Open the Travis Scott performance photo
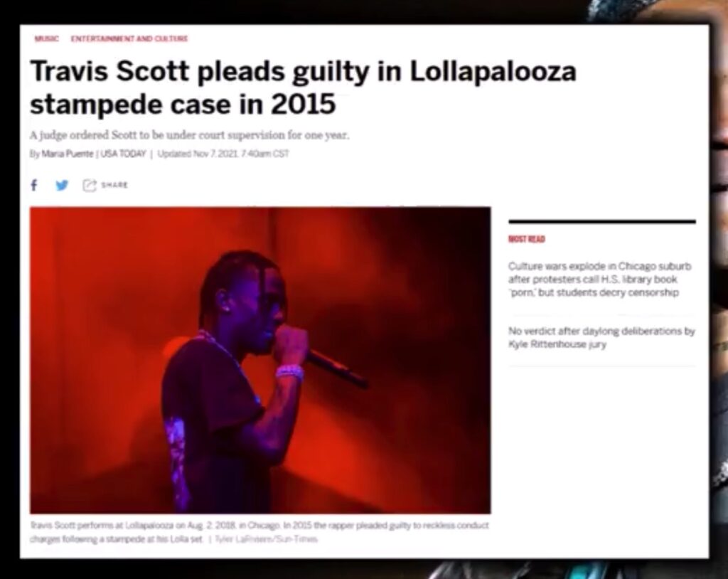Viewport: 728px width, 579px height. tap(260, 360)
